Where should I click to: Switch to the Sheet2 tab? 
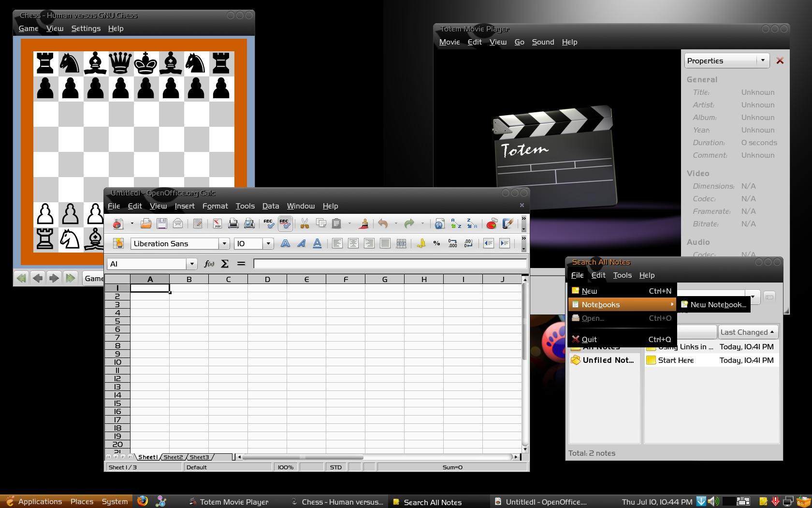coord(173,457)
